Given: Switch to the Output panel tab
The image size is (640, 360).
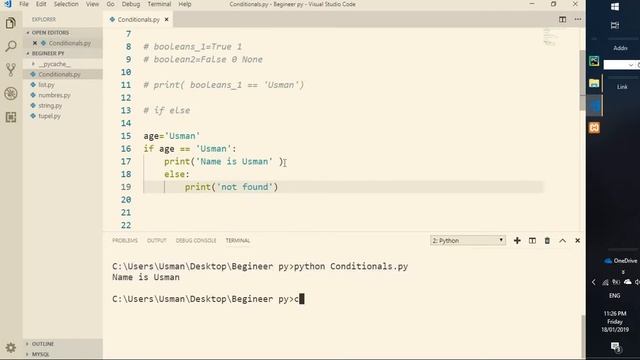Looking at the screenshot, I should point(157,240).
